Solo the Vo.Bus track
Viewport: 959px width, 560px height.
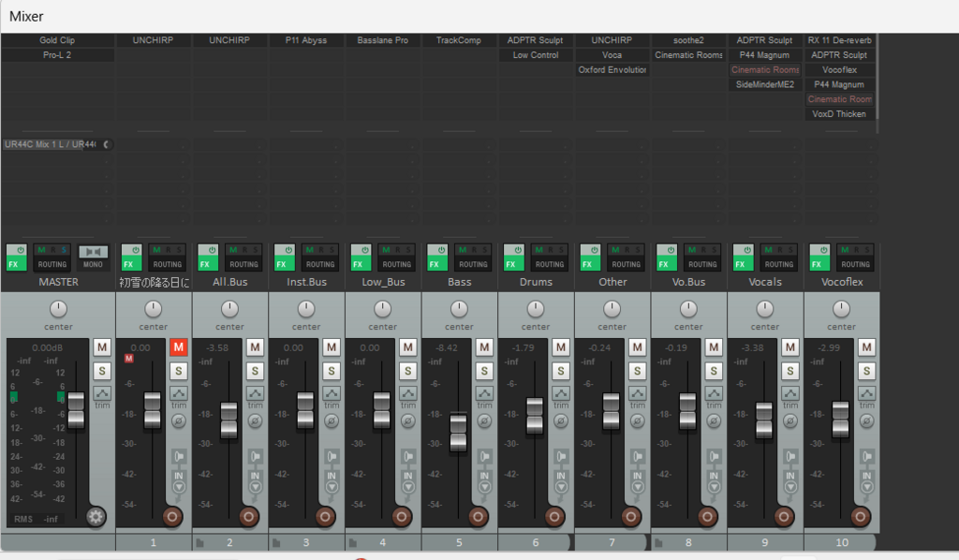coord(714,371)
